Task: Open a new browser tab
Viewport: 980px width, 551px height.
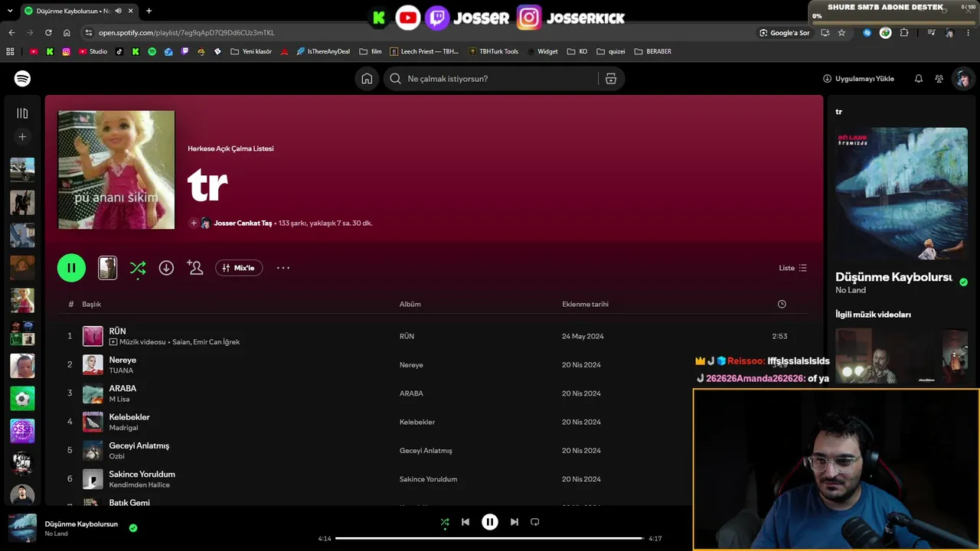Action: coord(149,11)
